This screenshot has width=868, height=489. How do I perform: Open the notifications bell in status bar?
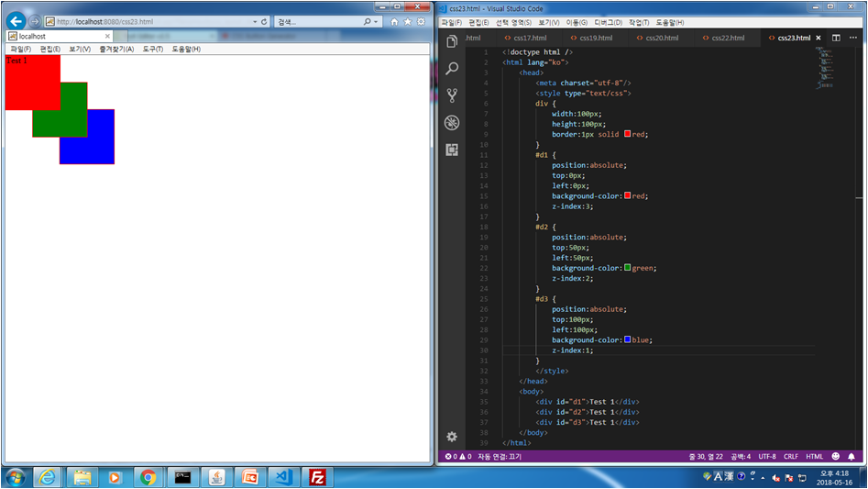click(852, 456)
